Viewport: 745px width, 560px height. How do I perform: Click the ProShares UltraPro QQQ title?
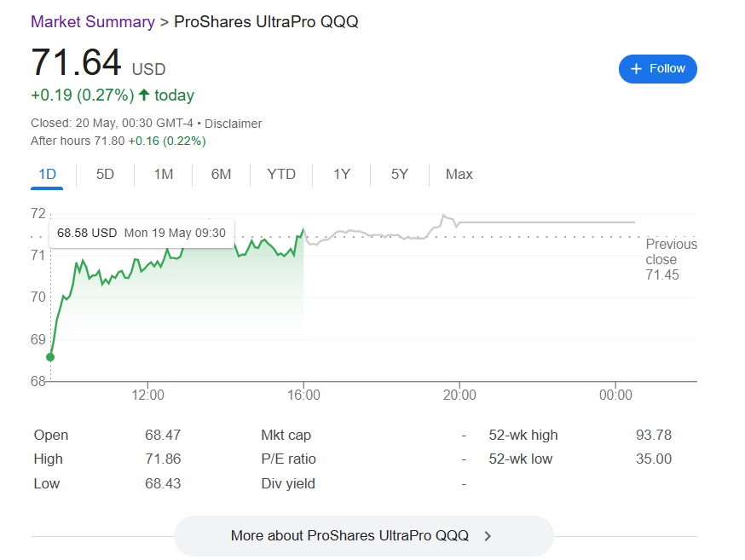click(x=266, y=22)
